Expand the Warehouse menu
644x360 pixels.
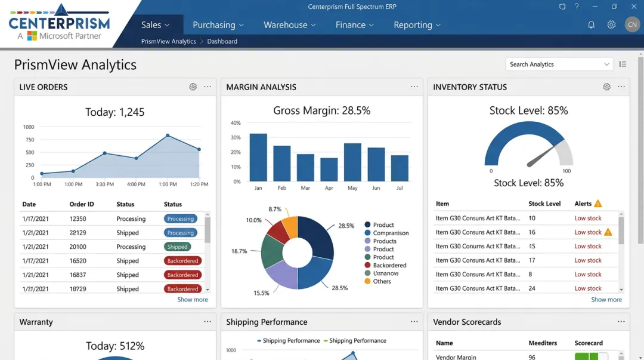[x=290, y=24]
